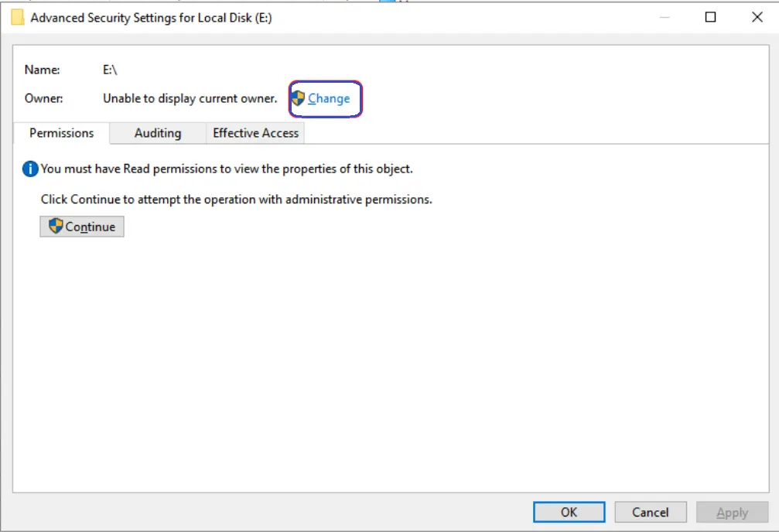The image size is (779, 532).
Task: Click the 'Unable to display current owner' text
Action: coord(190,99)
